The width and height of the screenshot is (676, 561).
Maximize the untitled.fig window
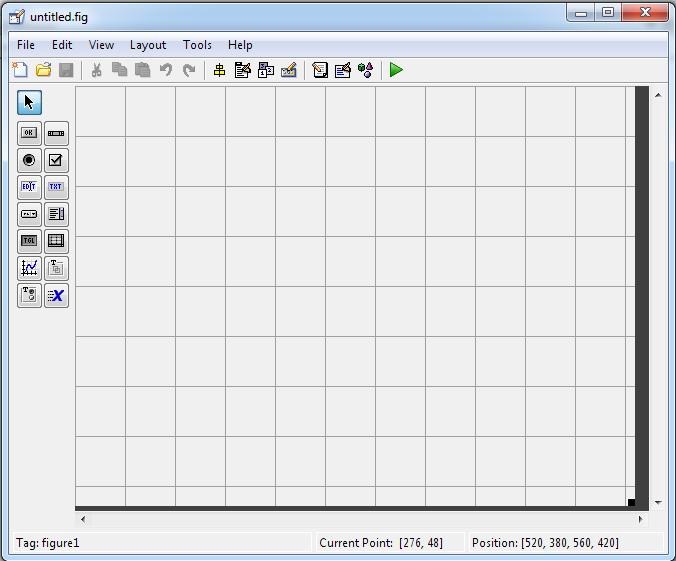(608, 13)
